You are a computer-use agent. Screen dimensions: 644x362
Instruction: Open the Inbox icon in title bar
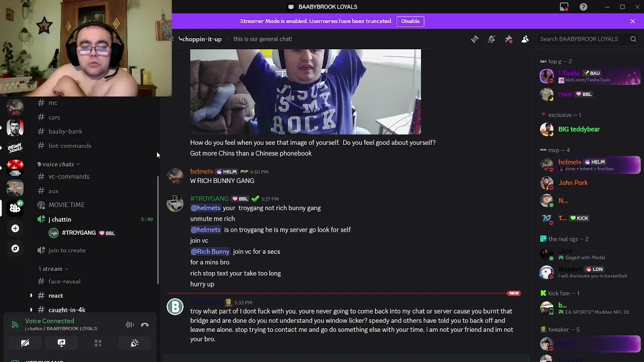click(564, 7)
